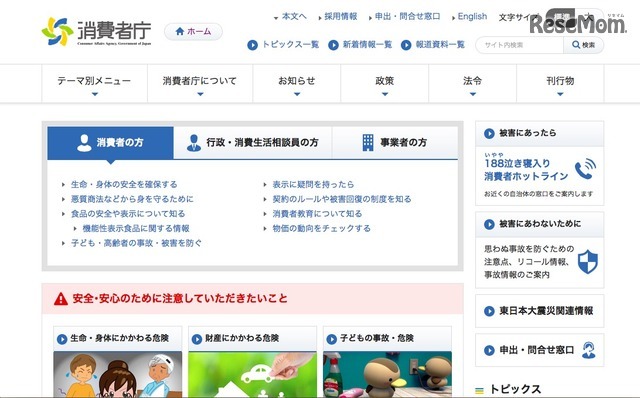Viewport: 640px width, 398px height.
Task: Open 悪質商法などから身を守るために link
Action: click(x=132, y=199)
